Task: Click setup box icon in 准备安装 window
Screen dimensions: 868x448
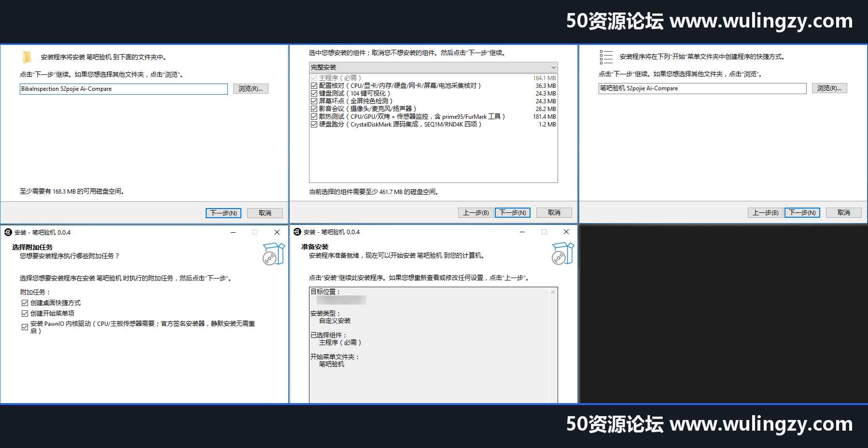Action: (563, 253)
